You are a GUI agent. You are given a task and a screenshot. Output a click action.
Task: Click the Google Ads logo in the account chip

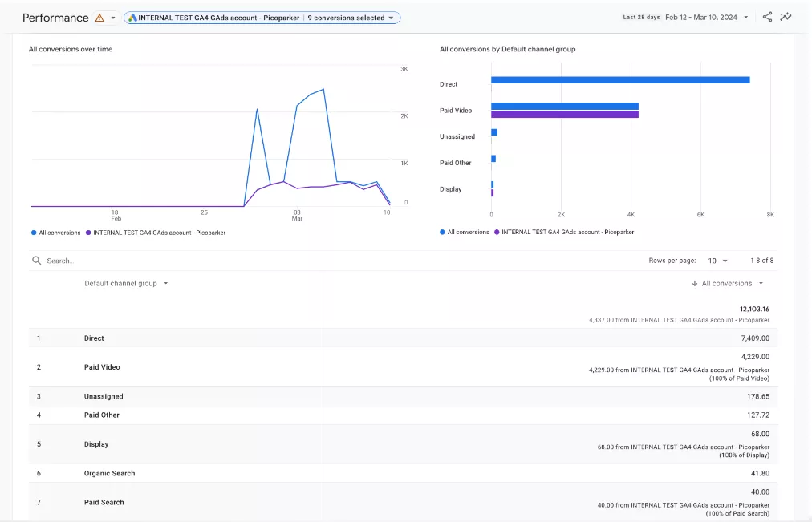point(132,18)
